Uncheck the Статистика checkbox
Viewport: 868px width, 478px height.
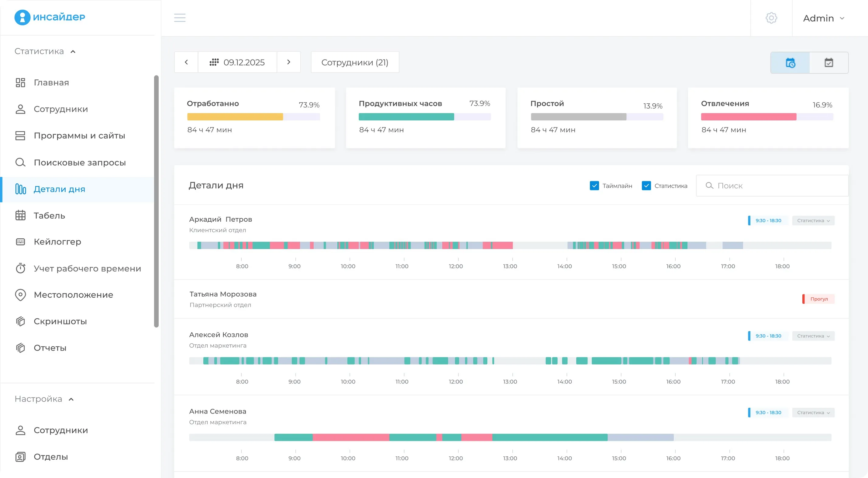coord(646,186)
